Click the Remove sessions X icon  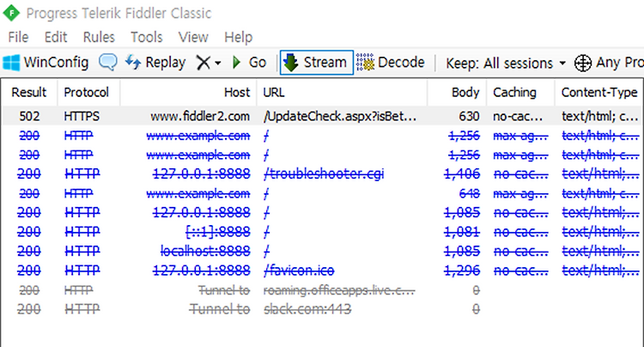click(x=203, y=63)
